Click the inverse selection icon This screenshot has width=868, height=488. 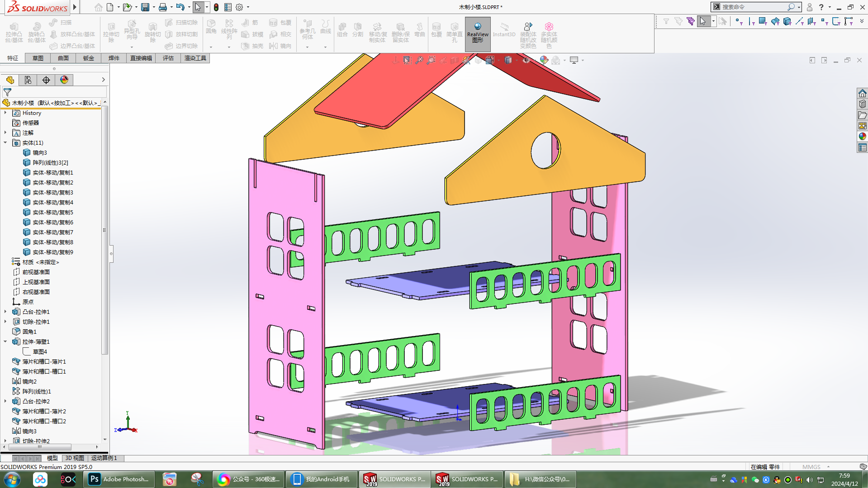point(723,21)
